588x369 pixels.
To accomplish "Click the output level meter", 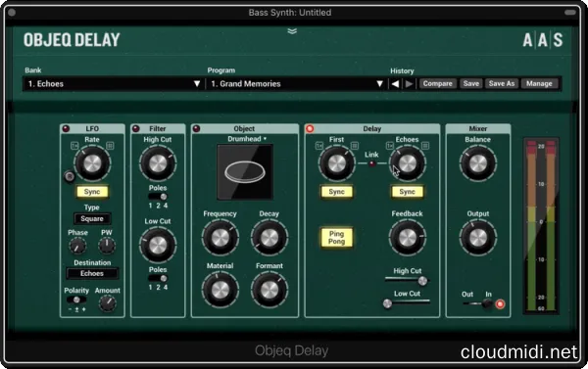I will [x=541, y=226].
